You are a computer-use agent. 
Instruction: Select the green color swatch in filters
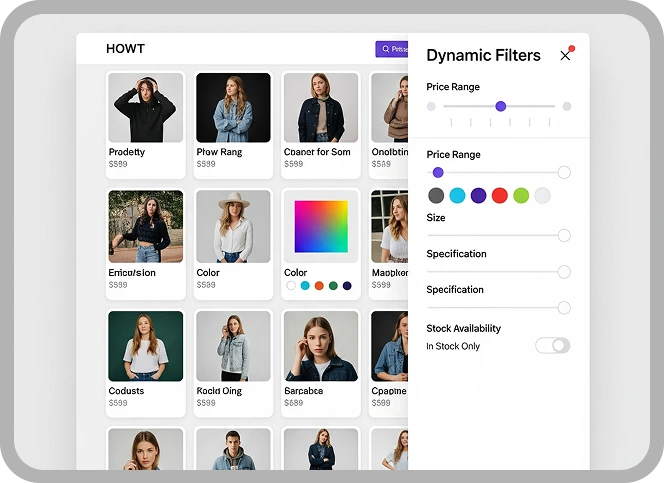click(521, 196)
